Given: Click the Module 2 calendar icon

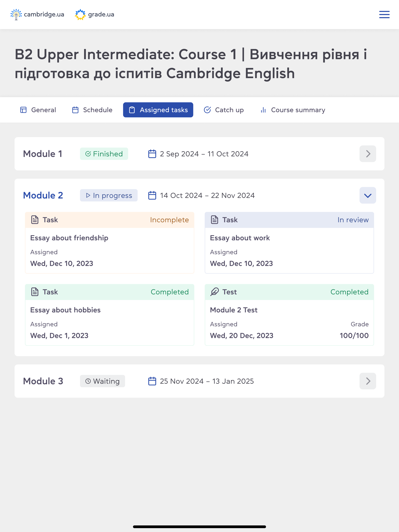Looking at the screenshot, I should coord(152,195).
